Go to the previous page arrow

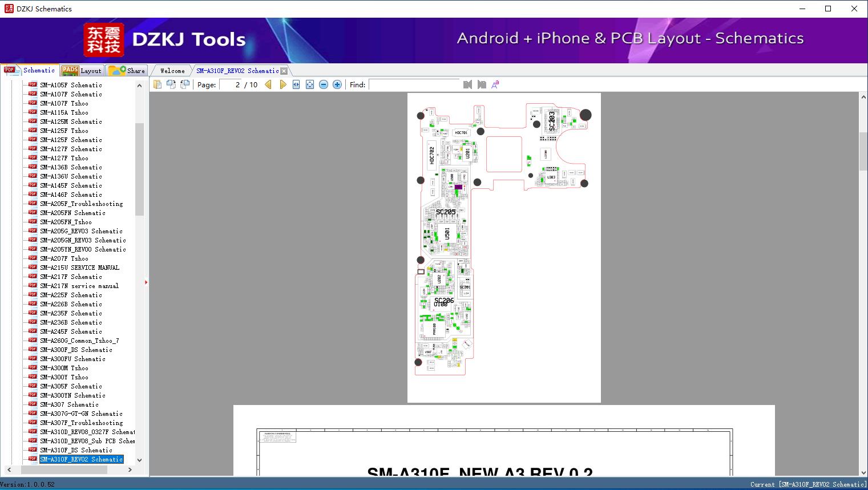268,84
